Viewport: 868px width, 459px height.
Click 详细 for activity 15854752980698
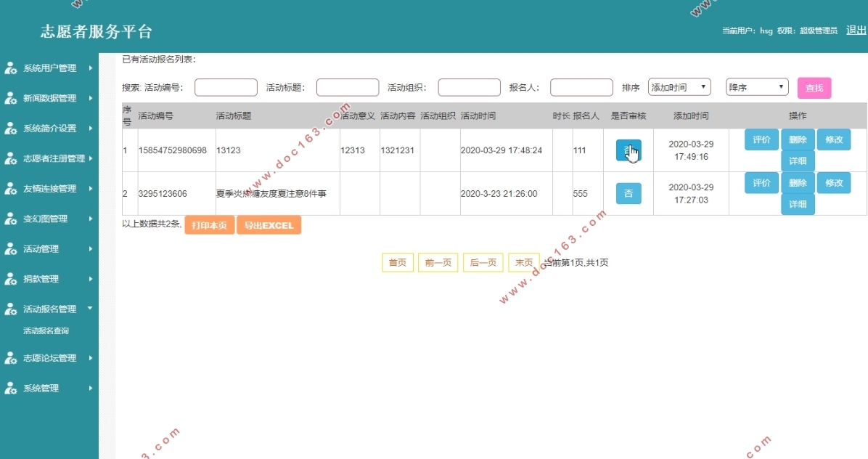[798, 161]
